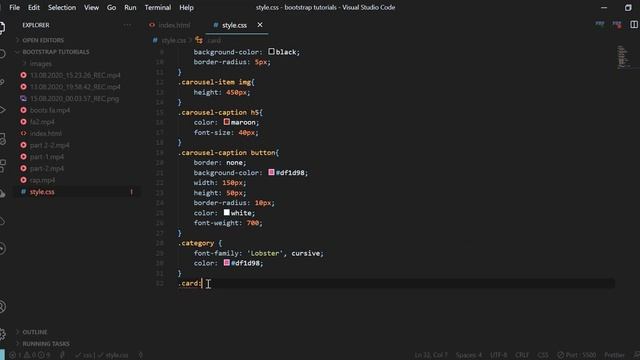Open the Source Control view icon
The height and width of the screenshot is (360, 640).
[x=2, y=82]
